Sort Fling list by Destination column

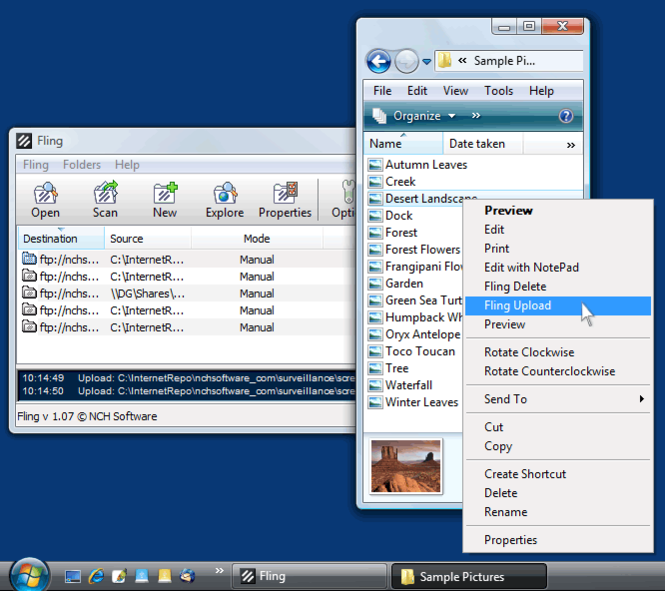61,238
